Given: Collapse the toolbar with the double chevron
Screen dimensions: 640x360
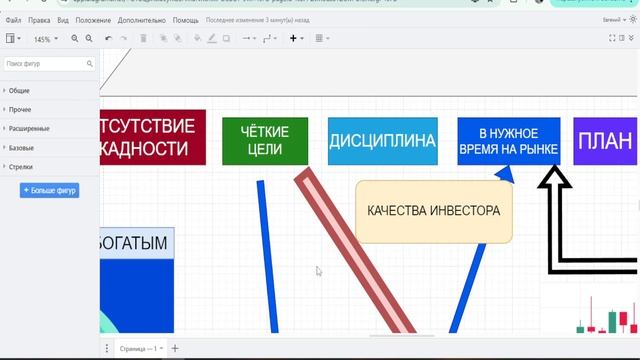Looking at the screenshot, I should 631,38.
